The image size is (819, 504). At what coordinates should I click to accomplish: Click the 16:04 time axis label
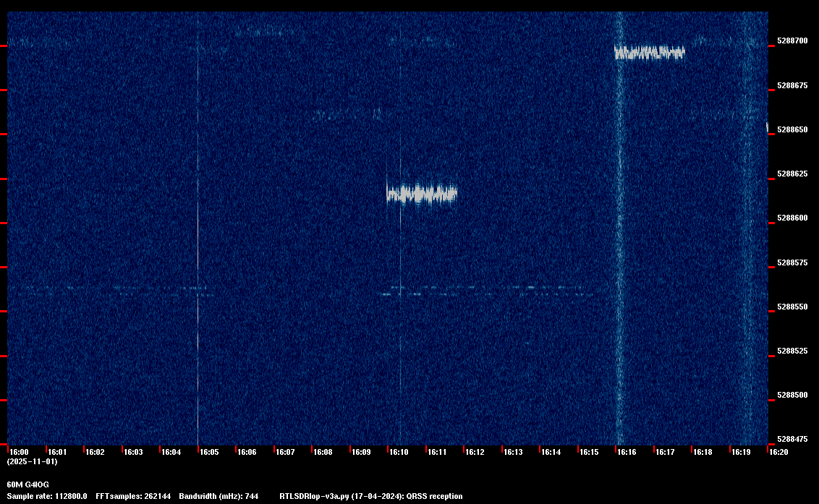tap(171, 452)
